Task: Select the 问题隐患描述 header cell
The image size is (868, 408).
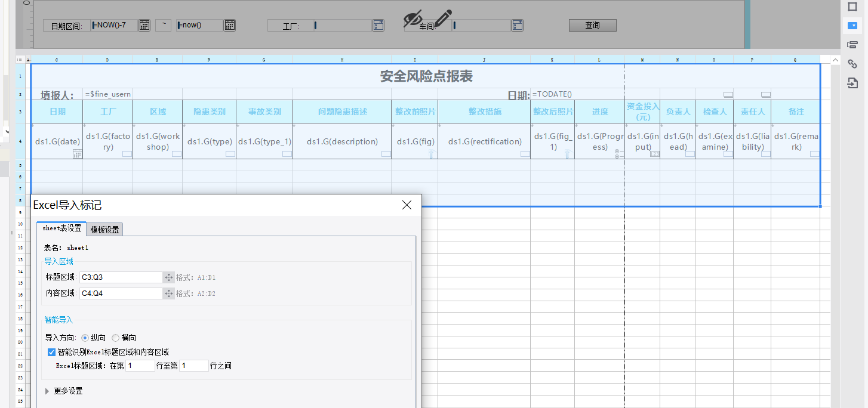Action: coord(342,112)
